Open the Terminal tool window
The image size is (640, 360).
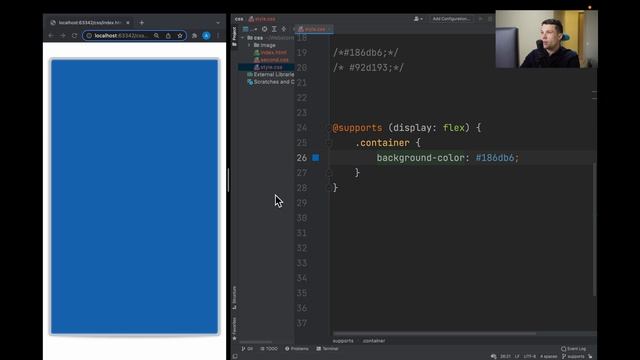(x=327, y=349)
